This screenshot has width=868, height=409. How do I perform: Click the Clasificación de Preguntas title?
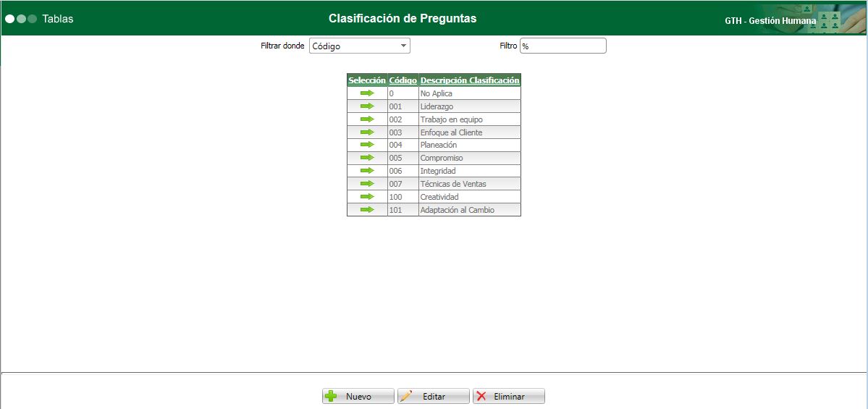403,18
